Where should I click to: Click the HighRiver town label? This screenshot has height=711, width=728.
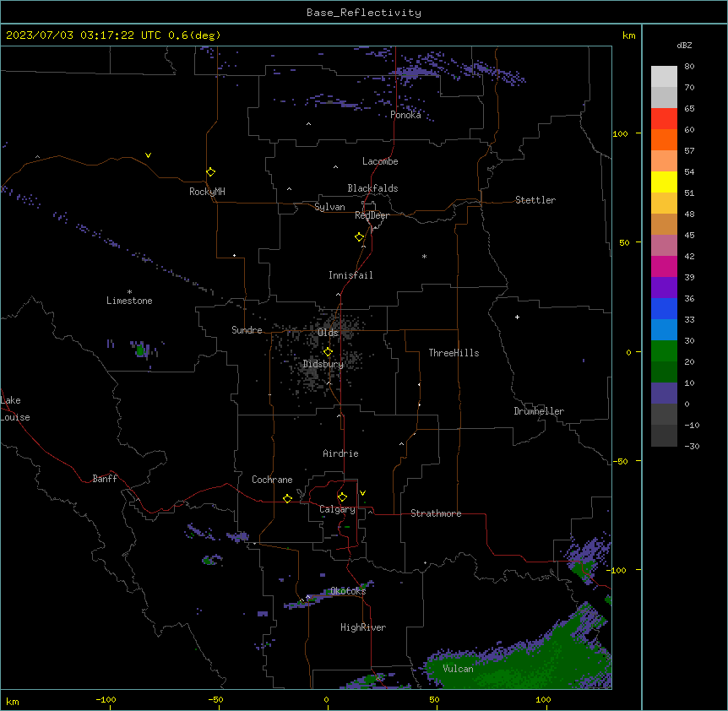[363, 627]
